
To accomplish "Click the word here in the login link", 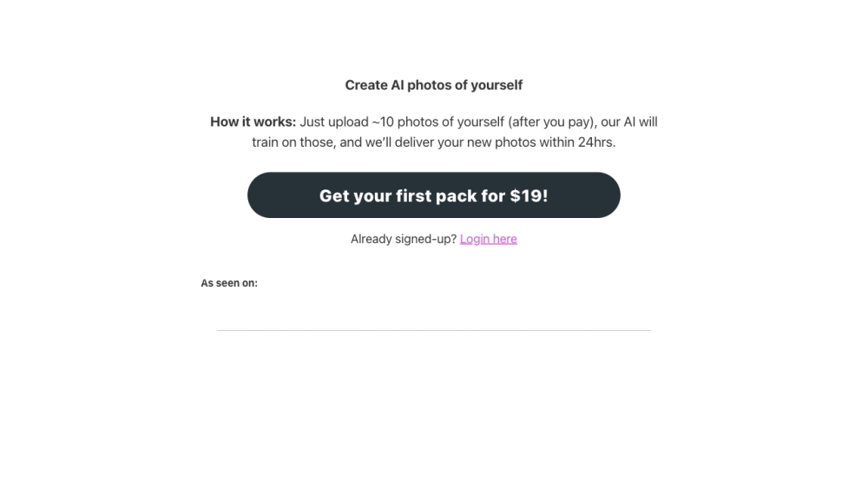I will pyautogui.click(x=504, y=239).
